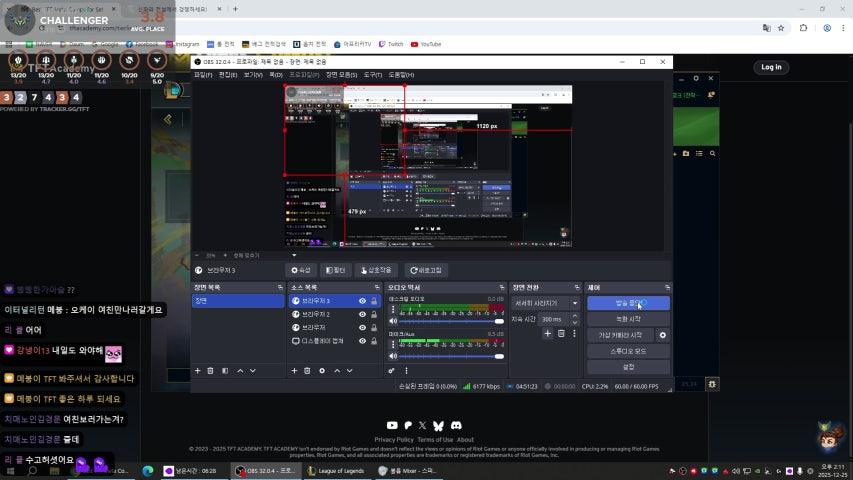Viewport: 853px width, 480px height.
Task: Click the refresh (새로고침) button in source toolbar
Action: (x=425, y=270)
